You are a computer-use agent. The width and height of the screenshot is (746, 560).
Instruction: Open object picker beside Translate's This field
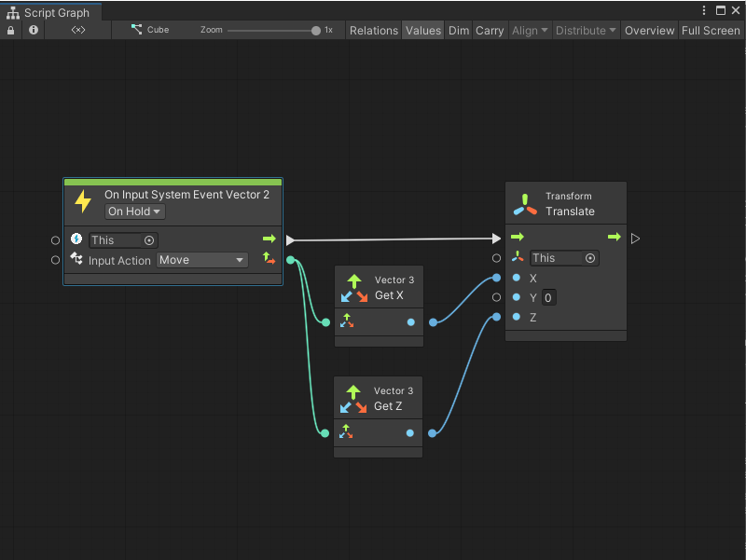(587, 258)
